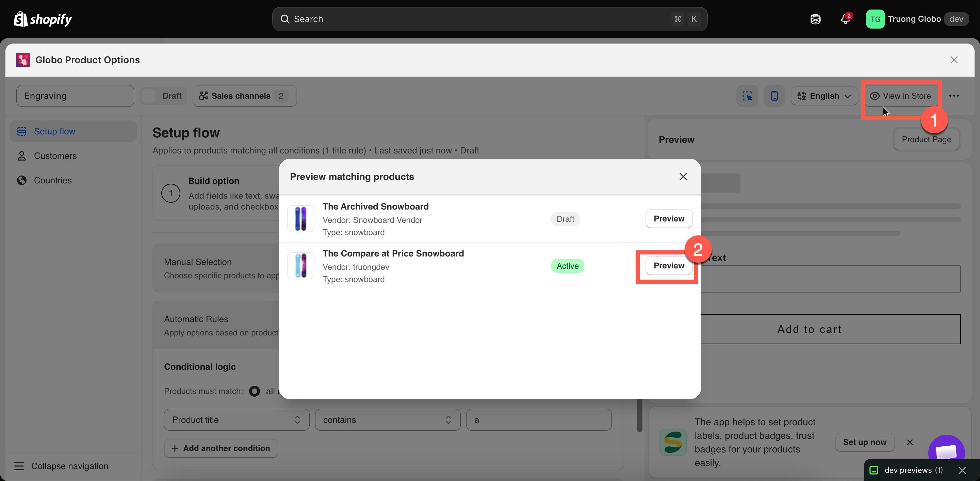980x481 pixels.
Task: Click Add another condition
Action: (x=221, y=448)
